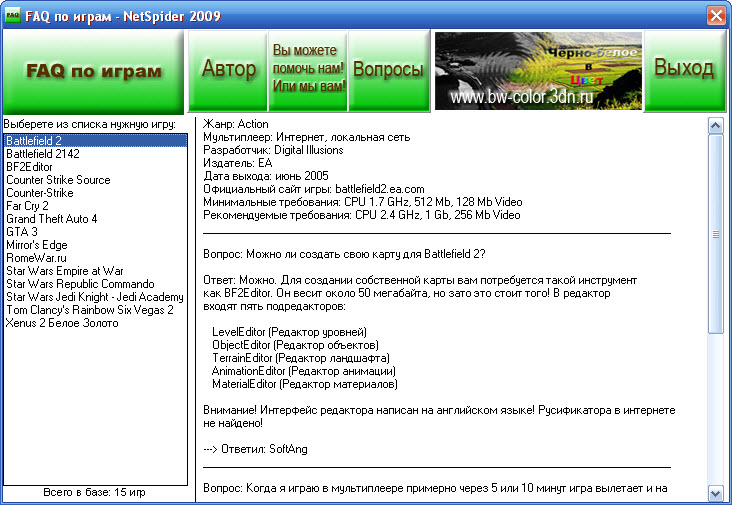Open the Автор section

[228, 71]
